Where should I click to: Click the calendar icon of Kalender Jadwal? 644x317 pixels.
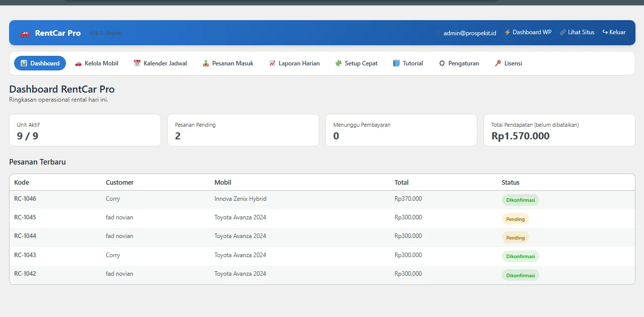click(137, 63)
